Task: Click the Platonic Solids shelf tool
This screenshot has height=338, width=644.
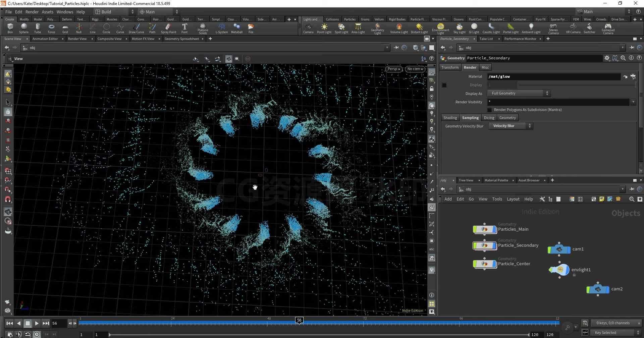Action: tap(203, 29)
